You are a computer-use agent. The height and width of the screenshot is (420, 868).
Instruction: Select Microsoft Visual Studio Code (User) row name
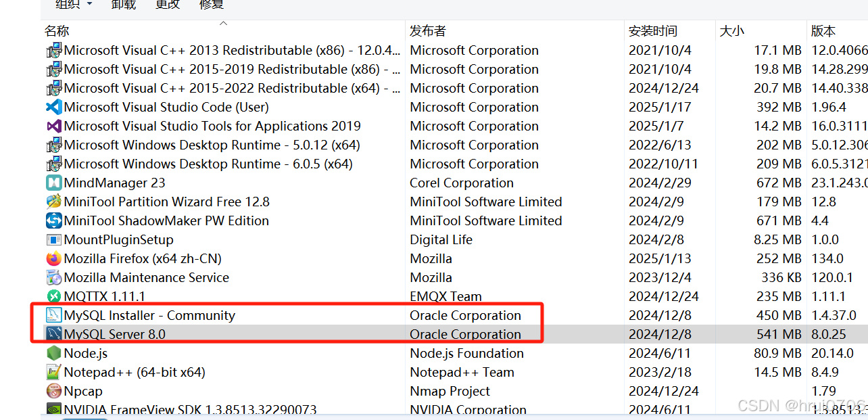[x=166, y=107]
